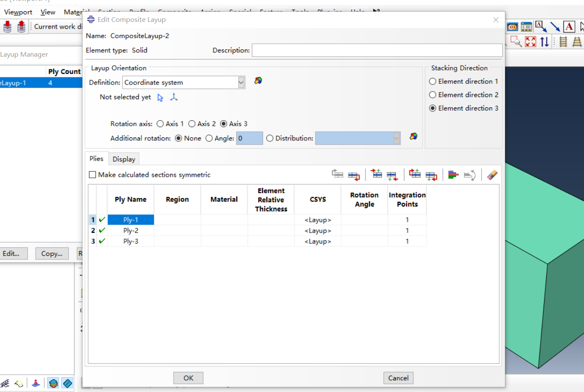Select Element direction 1 stacking option
The width and height of the screenshot is (584, 392).
[433, 82]
